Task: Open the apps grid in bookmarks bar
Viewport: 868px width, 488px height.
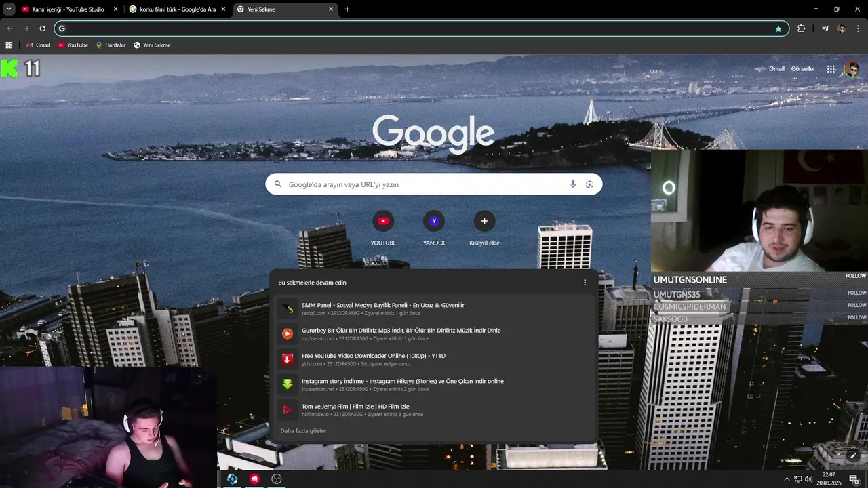Action: (x=9, y=45)
